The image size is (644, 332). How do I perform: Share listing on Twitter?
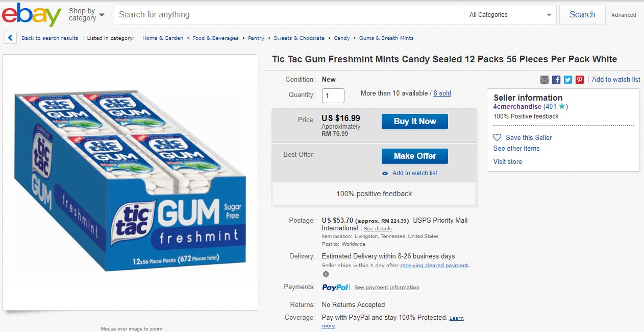point(568,80)
